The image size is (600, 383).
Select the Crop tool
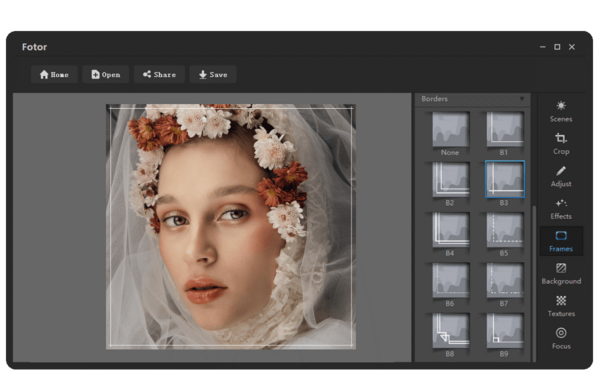(561, 144)
